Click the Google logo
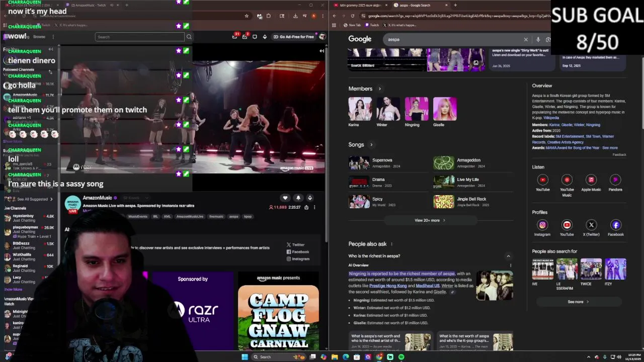This screenshot has width=644, height=362. [360, 39]
